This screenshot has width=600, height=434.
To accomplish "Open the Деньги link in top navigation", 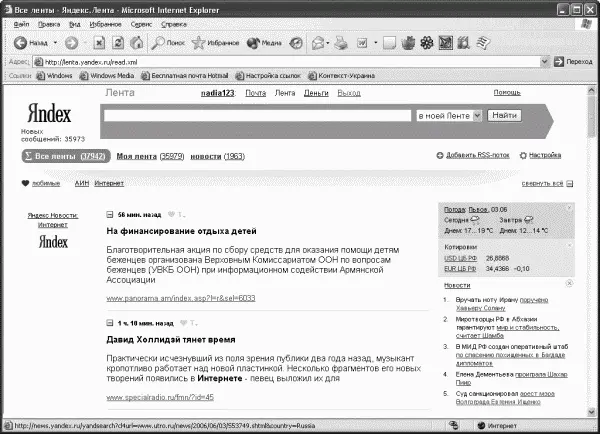I will point(316,93).
